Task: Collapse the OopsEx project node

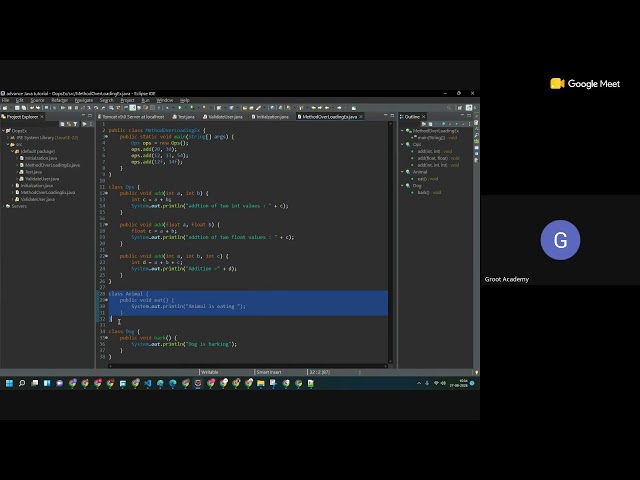Action: [x=3, y=131]
